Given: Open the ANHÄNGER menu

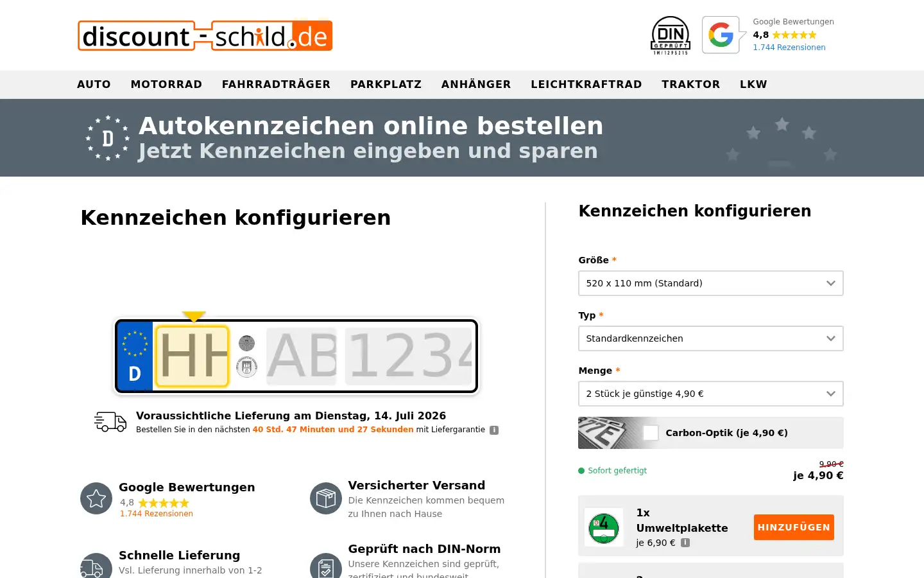Looking at the screenshot, I should coord(476,84).
